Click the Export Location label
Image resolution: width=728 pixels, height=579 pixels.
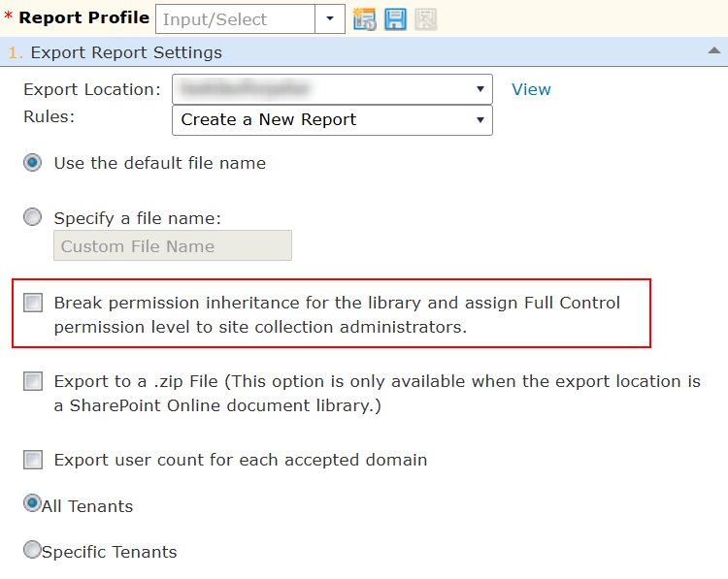[92, 89]
